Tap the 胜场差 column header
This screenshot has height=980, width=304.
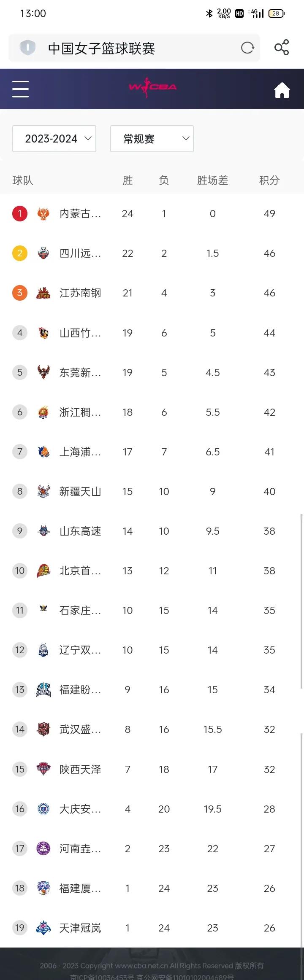tap(213, 180)
